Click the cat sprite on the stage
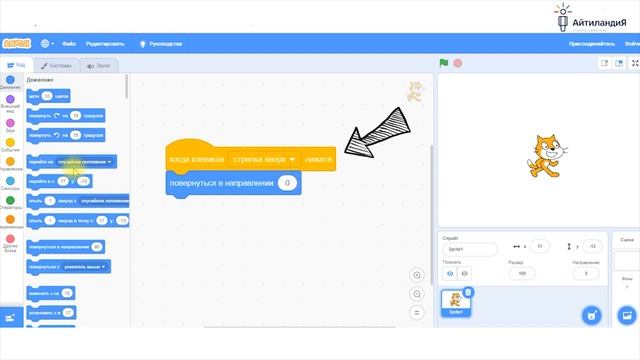Image resolution: width=640 pixels, height=360 pixels. tap(547, 156)
